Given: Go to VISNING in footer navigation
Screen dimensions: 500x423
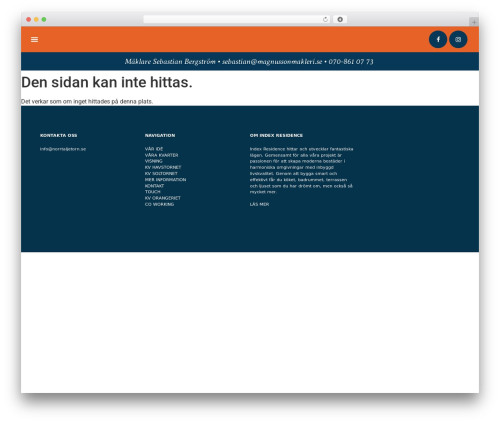Looking at the screenshot, I should point(154,161).
